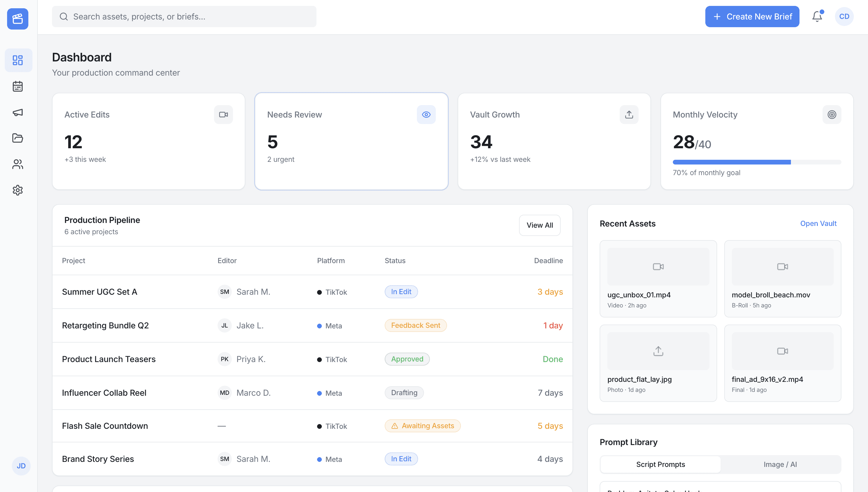This screenshot has width=868, height=492.
Task: Click the clapperboard app logo
Action: (x=17, y=19)
